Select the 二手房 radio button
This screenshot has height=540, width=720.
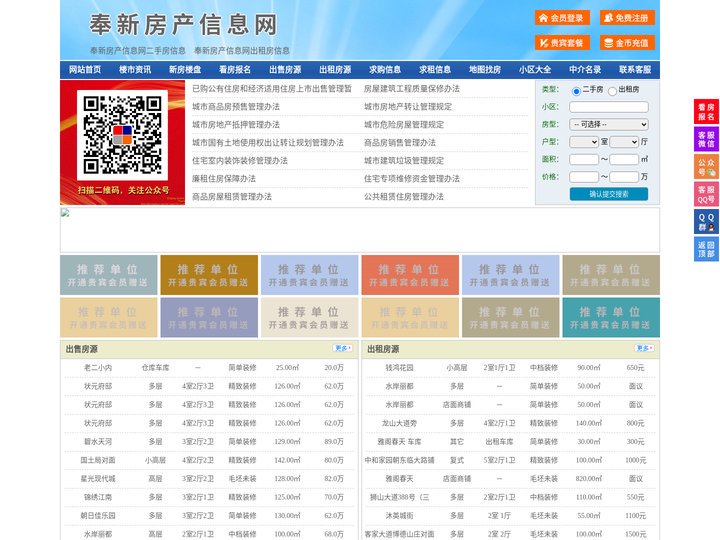576,91
